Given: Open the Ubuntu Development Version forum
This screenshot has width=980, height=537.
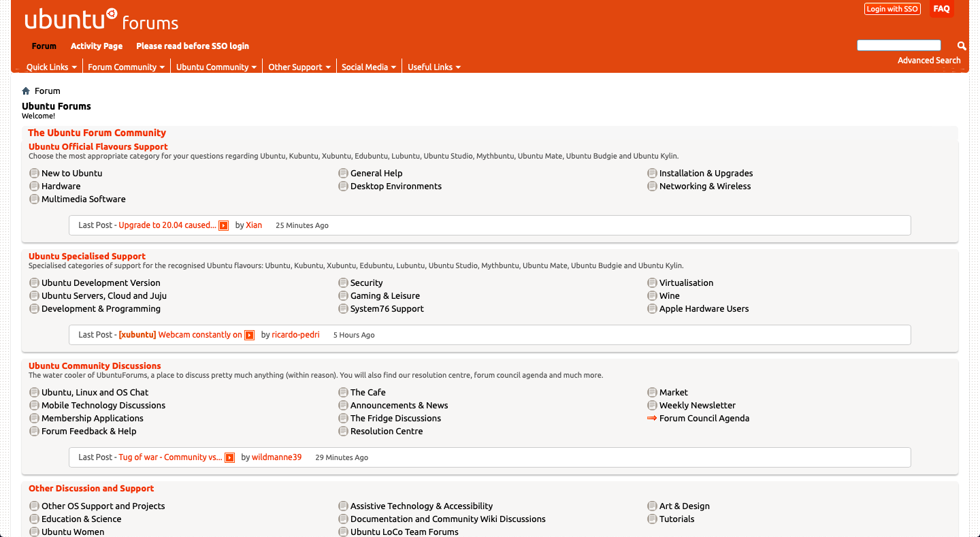Looking at the screenshot, I should 101,283.
